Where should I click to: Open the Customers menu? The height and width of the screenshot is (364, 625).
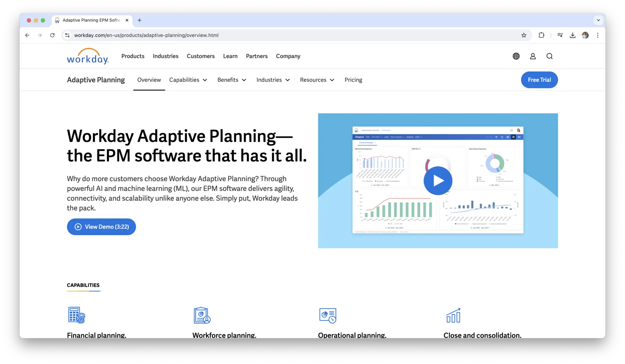(x=201, y=56)
